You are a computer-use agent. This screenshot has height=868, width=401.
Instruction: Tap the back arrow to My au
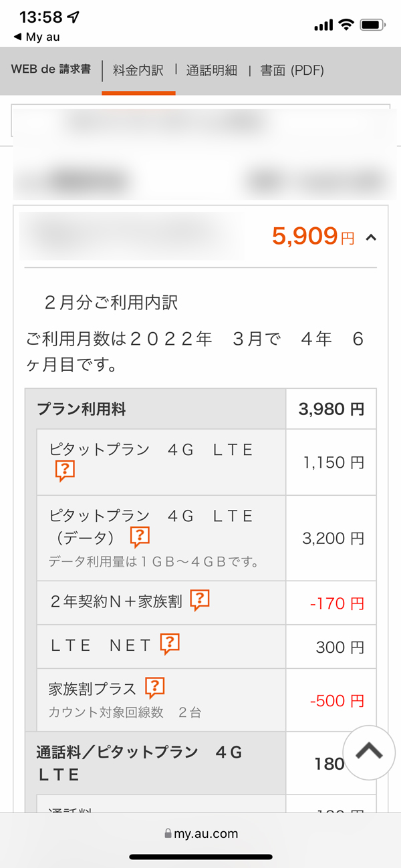(x=17, y=37)
